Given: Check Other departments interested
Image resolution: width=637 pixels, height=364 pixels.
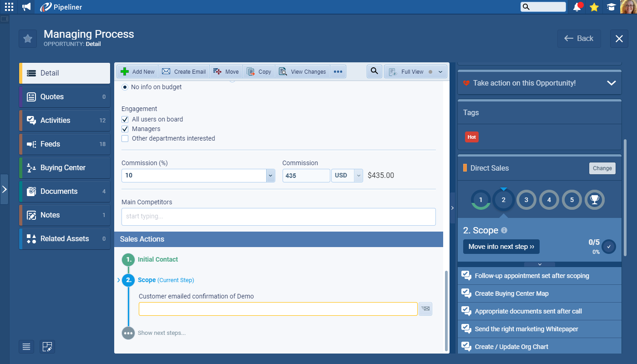Looking at the screenshot, I should 125,138.
